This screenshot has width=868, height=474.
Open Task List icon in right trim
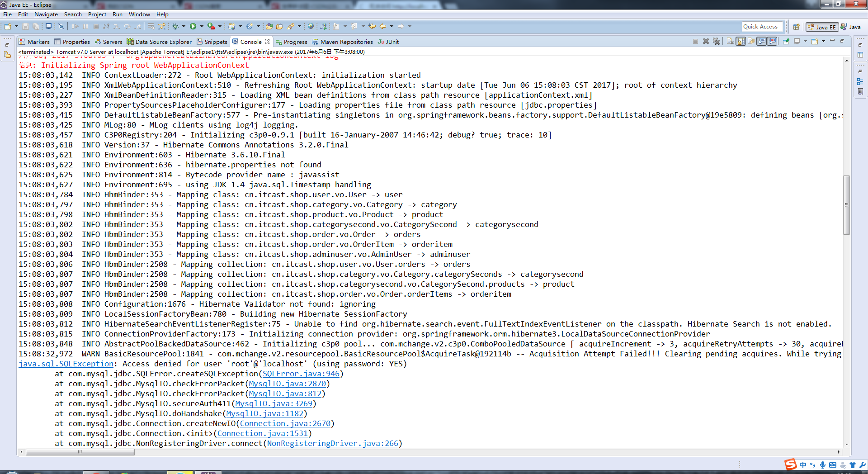point(860,91)
